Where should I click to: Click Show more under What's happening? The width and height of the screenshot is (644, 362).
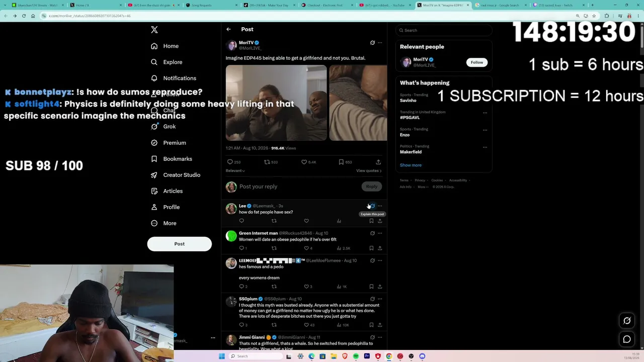click(x=411, y=165)
